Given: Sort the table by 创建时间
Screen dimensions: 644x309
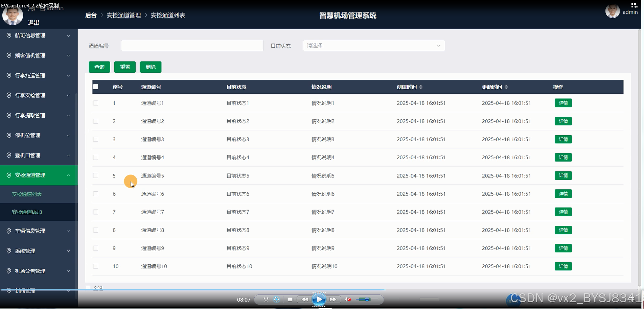Looking at the screenshot, I should [421, 87].
